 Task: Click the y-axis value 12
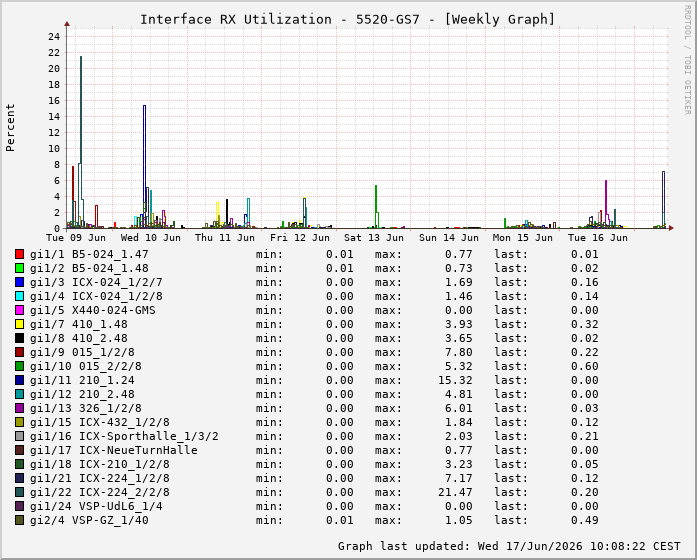coord(54,132)
